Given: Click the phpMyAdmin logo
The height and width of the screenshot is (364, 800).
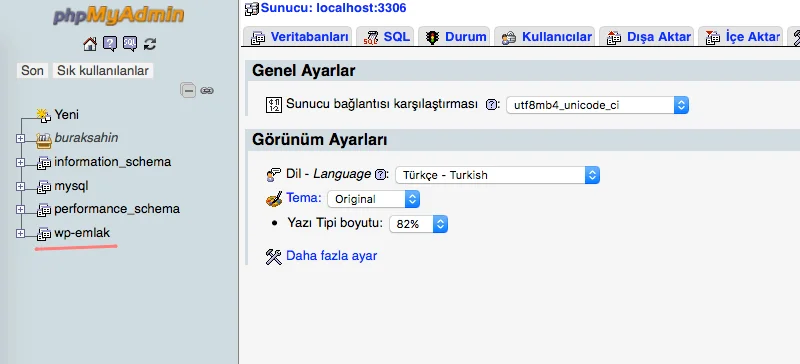Looking at the screenshot, I should tap(118, 16).
